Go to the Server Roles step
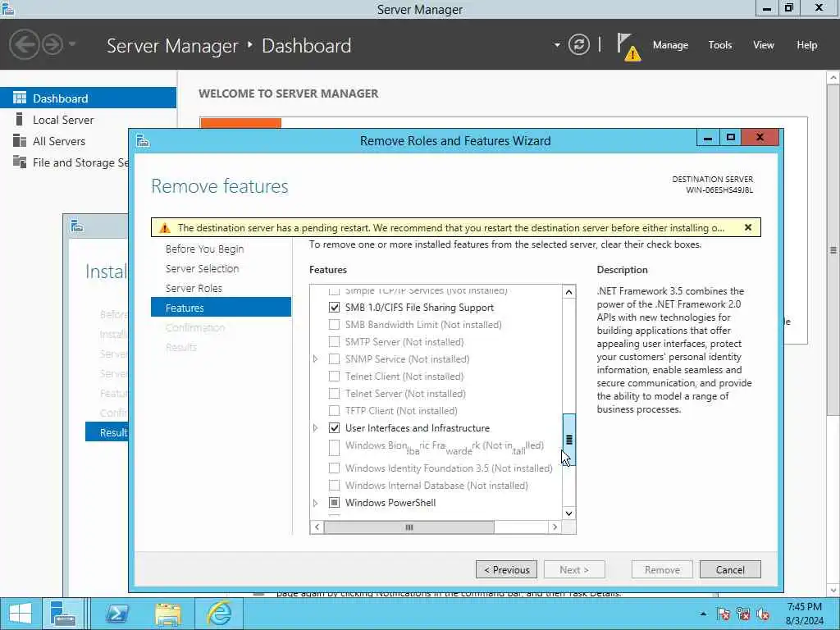 click(x=194, y=288)
